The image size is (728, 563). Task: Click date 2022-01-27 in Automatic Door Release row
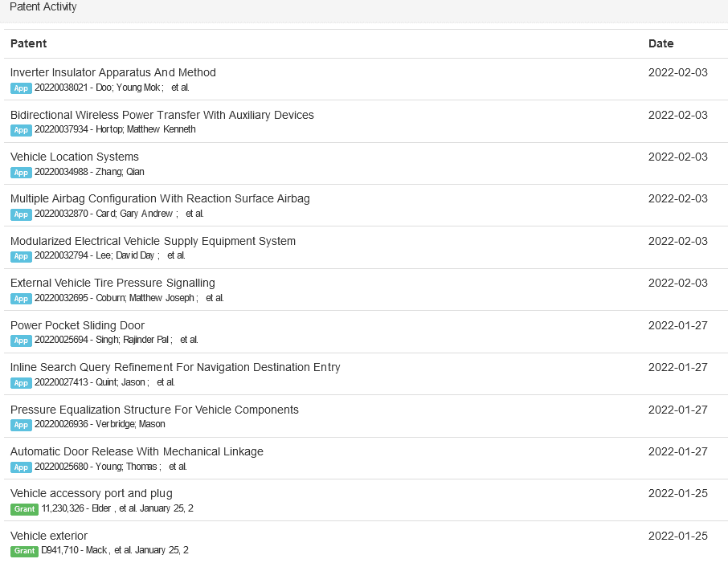point(678,451)
